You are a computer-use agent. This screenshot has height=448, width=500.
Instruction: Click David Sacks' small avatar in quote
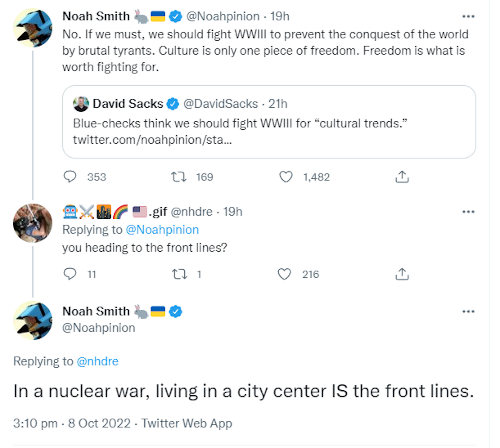click(81, 104)
